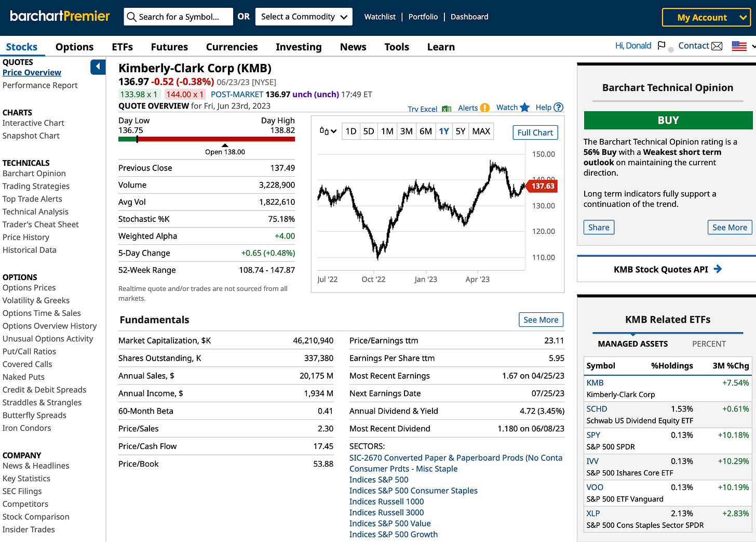The width and height of the screenshot is (756, 542).
Task: Click See More in Fundamentals
Action: pos(541,320)
